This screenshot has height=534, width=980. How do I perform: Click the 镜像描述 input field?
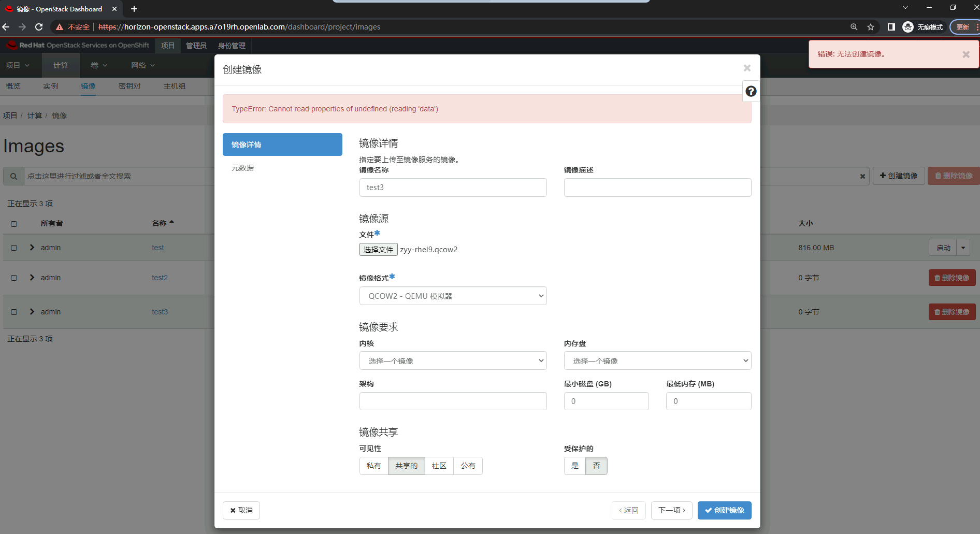click(x=658, y=187)
